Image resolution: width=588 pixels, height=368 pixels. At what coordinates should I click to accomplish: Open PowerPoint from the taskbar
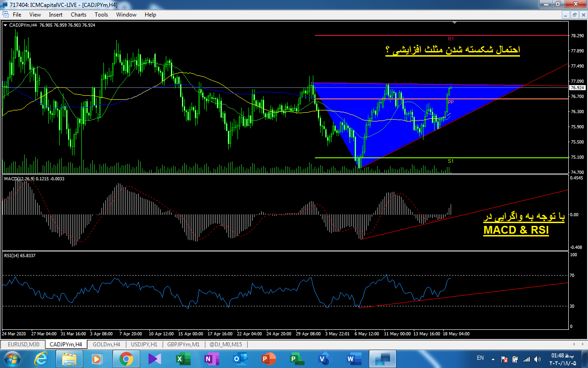(268, 358)
